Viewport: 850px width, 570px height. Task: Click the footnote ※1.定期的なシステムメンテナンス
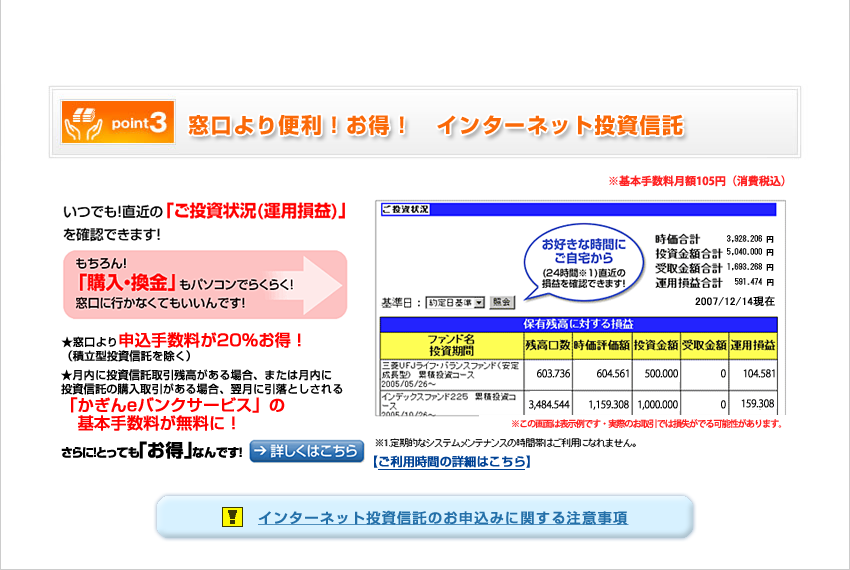(506, 443)
